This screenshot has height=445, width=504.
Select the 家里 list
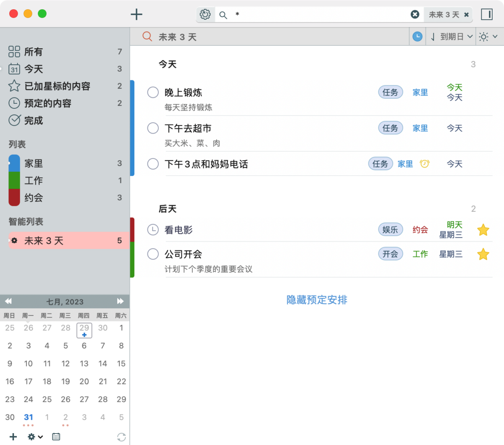(65, 163)
